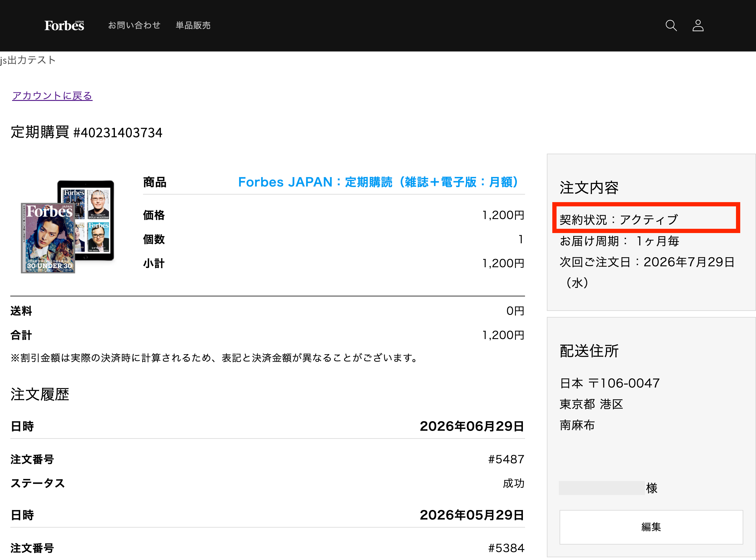The height and width of the screenshot is (560, 756).
Task: Select the 注文履歴 section heading
Action: (x=40, y=394)
